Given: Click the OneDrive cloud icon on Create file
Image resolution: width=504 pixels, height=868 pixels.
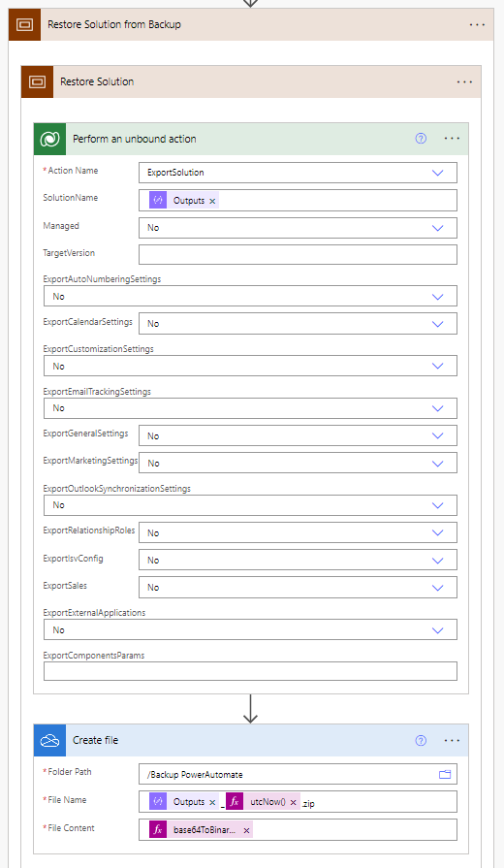Looking at the screenshot, I should coord(49,740).
